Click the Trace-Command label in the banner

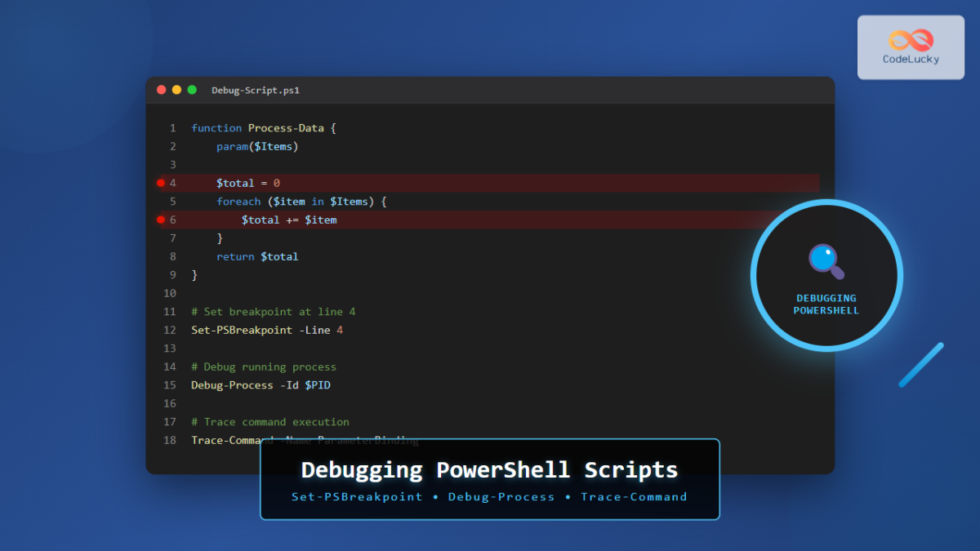tap(634, 496)
